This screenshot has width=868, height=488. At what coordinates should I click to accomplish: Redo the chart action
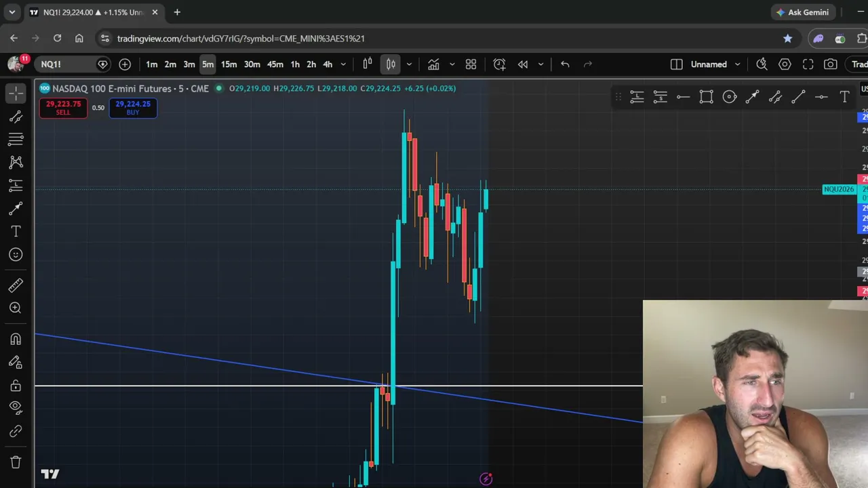click(x=588, y=64)
